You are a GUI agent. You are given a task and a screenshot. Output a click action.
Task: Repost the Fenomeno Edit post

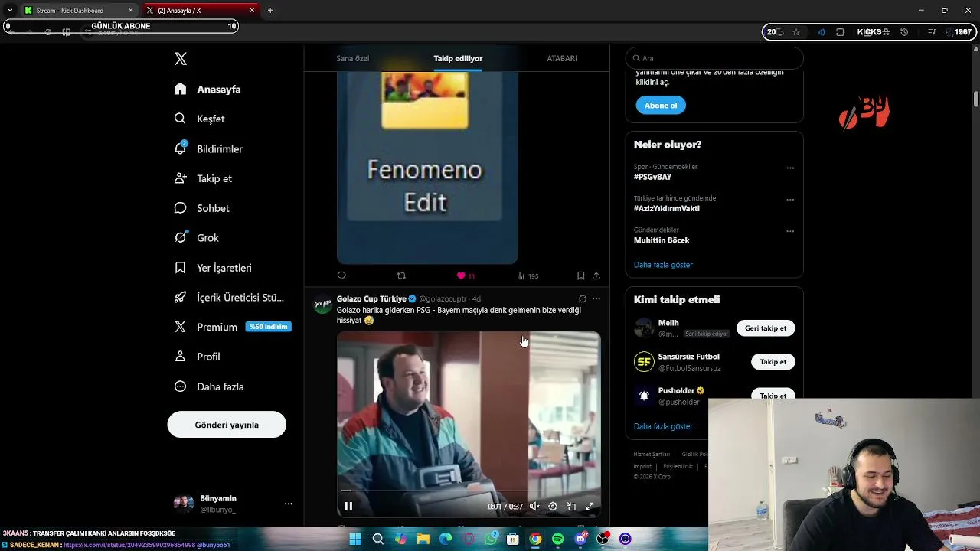point(401,275)
